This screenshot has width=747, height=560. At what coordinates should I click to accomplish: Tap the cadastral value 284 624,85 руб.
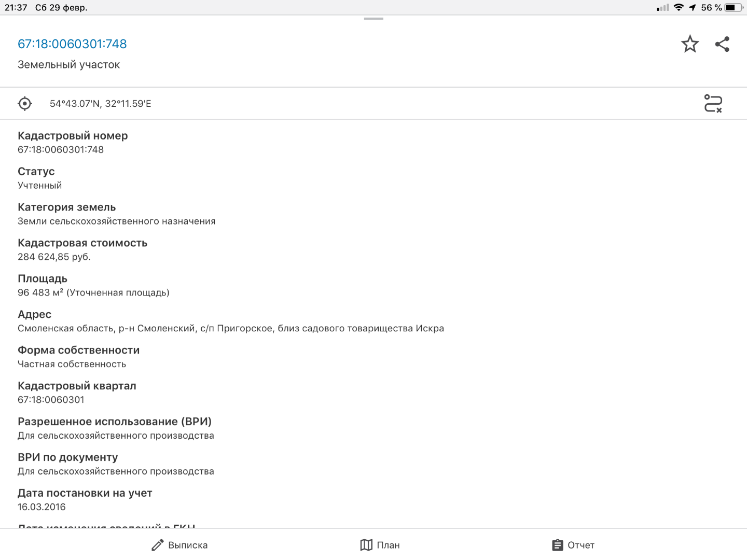[x=54, y=257]
